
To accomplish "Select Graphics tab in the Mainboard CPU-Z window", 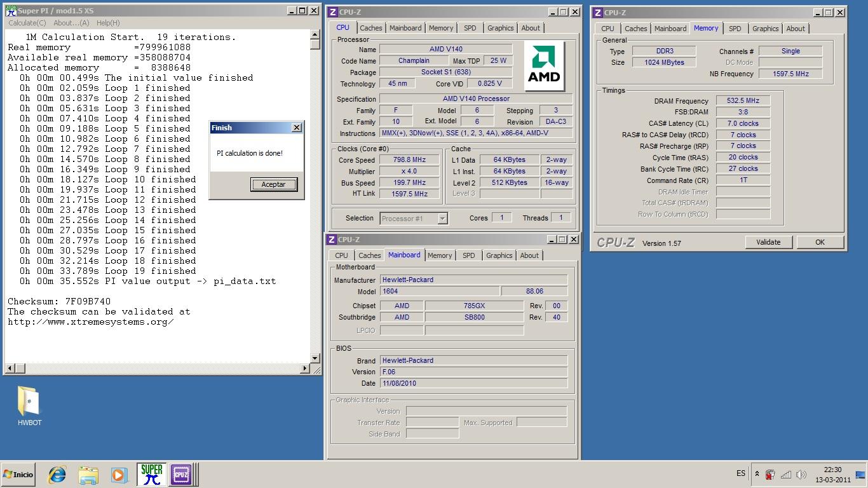I will (x=499, y=255).
